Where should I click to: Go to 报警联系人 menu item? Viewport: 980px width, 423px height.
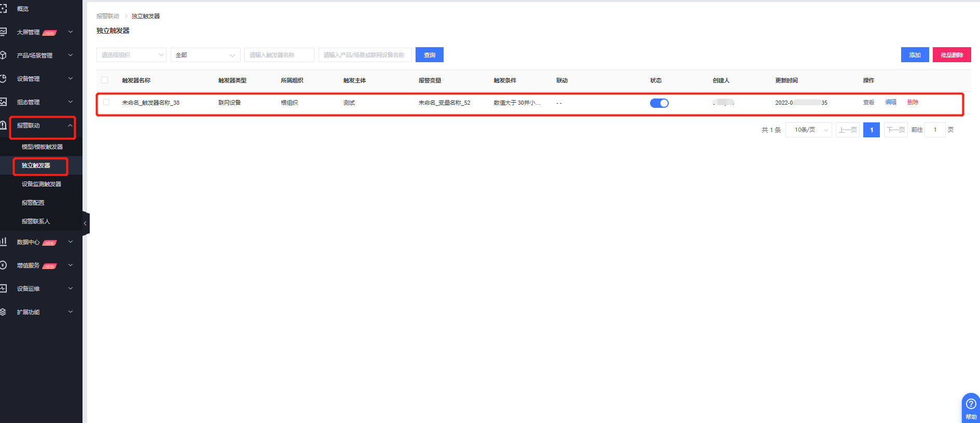pos(36,221)
